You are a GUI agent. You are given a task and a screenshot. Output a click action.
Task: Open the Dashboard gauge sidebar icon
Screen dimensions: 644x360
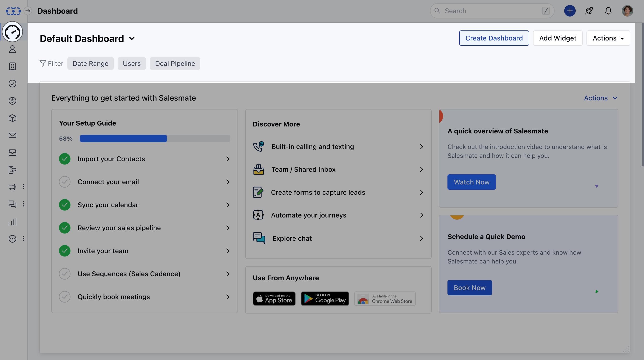(12, 32)
